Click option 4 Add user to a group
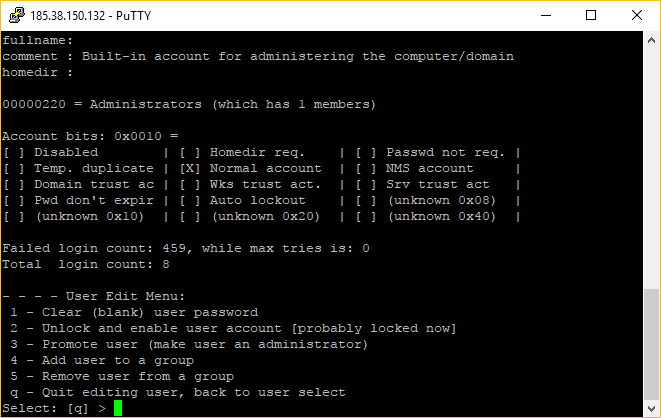This screenshot has width=661, height=418. 102,360
